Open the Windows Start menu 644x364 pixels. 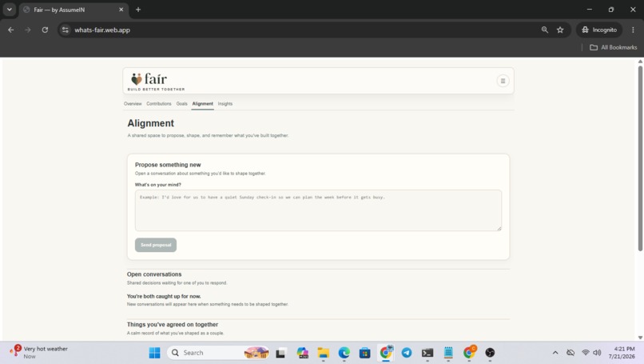point(154,353)
